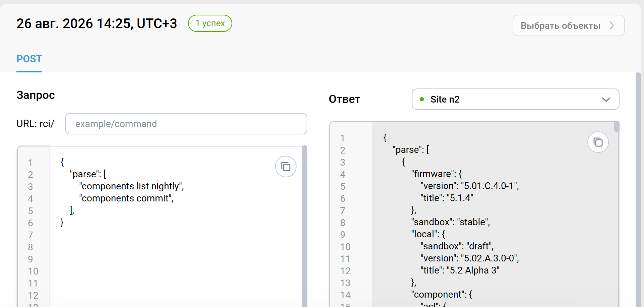Click the "components commit" request line
644x307 pixels.
click(x=126, y=198)
